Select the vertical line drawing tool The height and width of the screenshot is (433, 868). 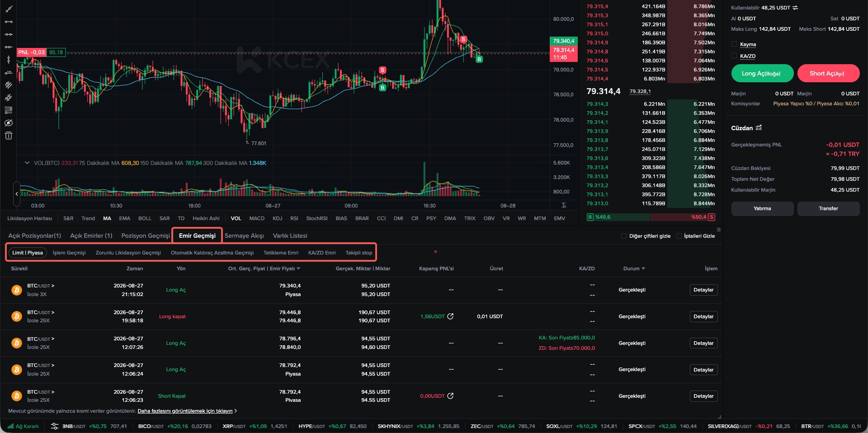[9, 60]
